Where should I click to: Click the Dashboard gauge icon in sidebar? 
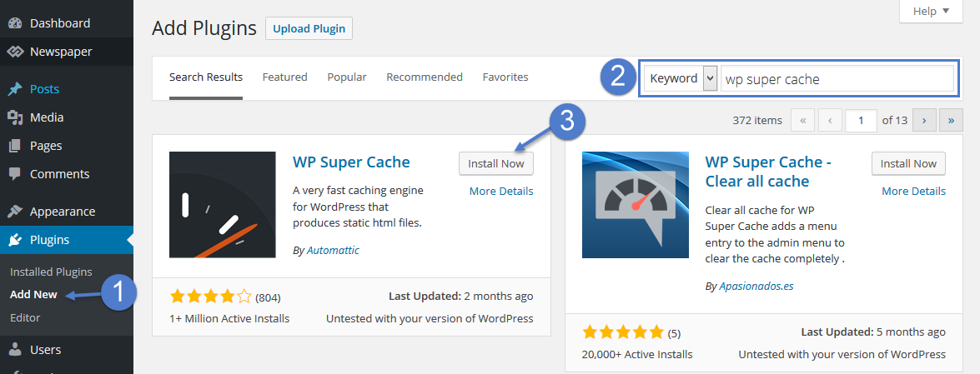tap(15, 23)
